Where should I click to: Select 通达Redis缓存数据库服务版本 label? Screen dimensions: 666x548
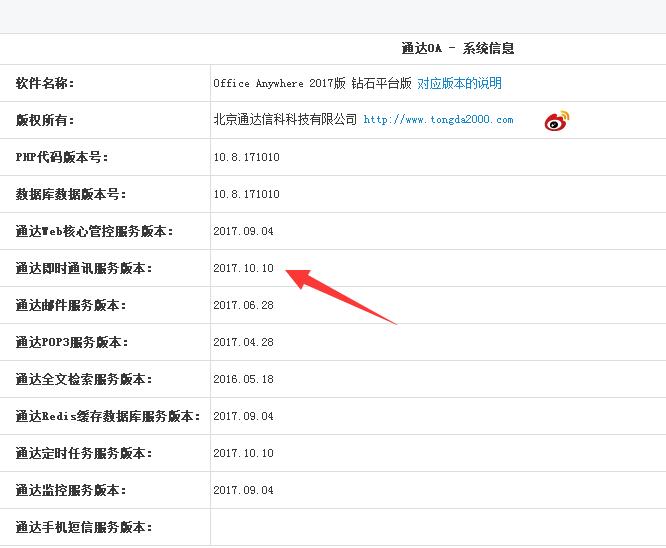(108, 416)
